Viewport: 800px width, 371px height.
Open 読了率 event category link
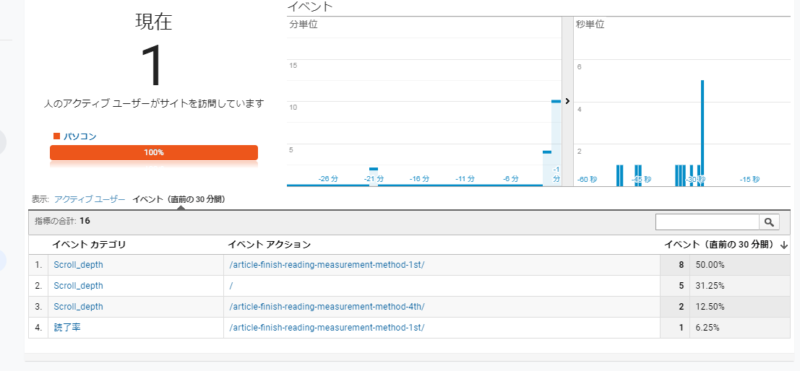[67, 328]
